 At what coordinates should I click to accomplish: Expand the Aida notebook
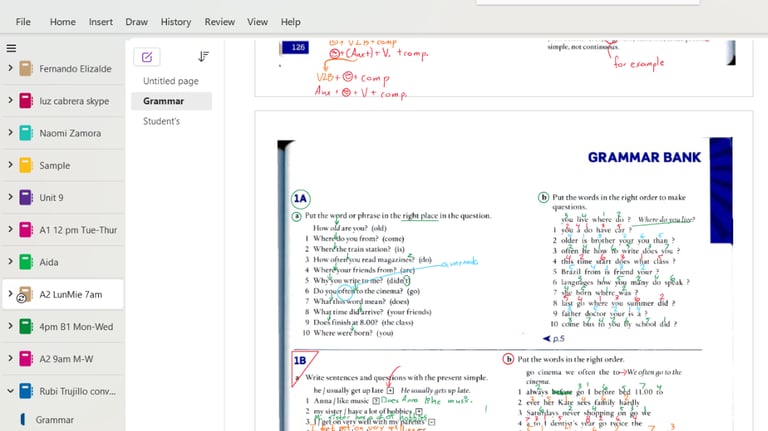click(10, 262)
